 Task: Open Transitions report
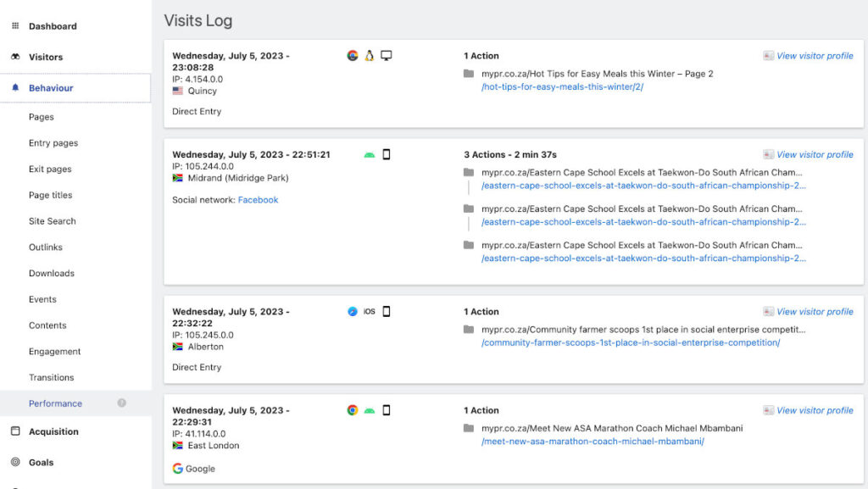[x=51, y=377]
